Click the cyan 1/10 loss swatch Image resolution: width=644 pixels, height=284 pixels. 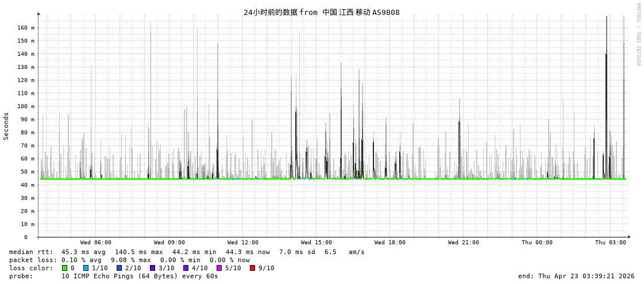(86, 268)
